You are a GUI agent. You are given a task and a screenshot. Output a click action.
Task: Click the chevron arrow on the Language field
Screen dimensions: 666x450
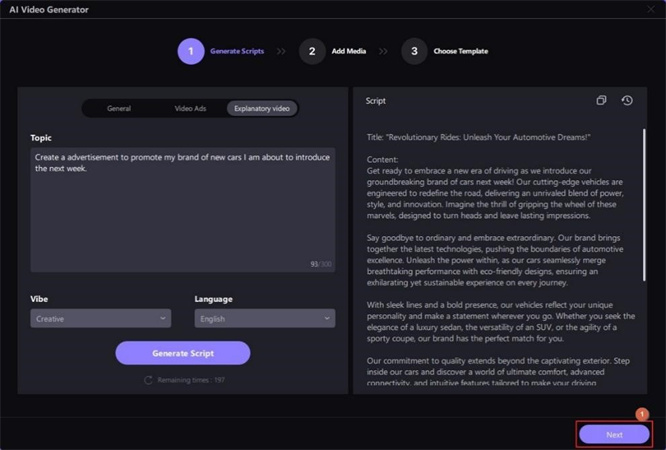coord(327,318)
